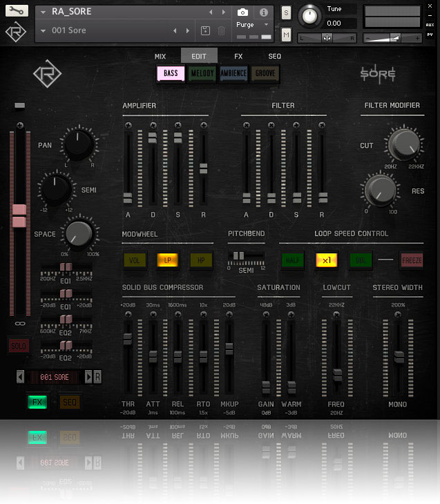Click the trash delete preset icon
440x504 pixels.
(x=221, y=30)
